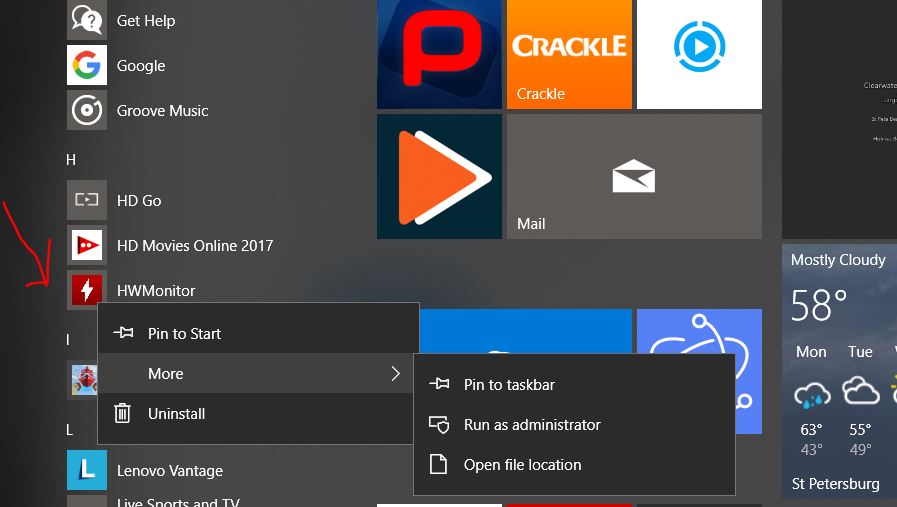
Task: Choose More in the context menu
Action: [256, 373]
